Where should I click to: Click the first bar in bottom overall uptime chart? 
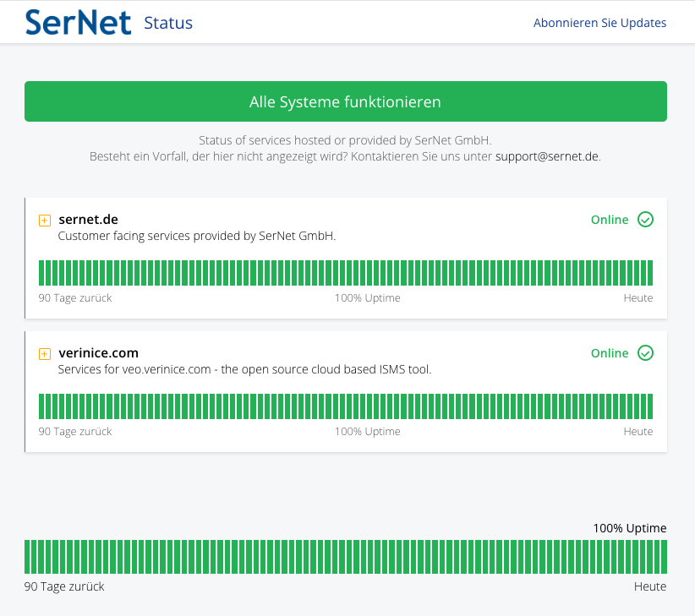coord(27,557)
